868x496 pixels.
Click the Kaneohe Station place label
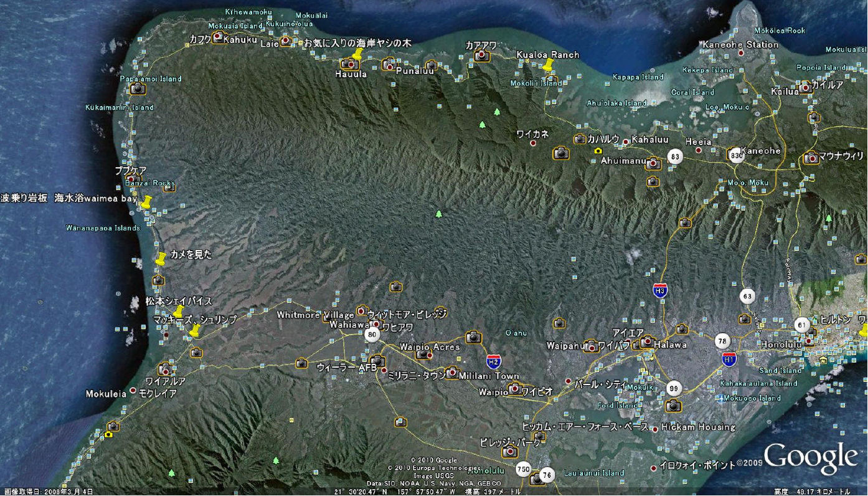(x=740, y=45)
